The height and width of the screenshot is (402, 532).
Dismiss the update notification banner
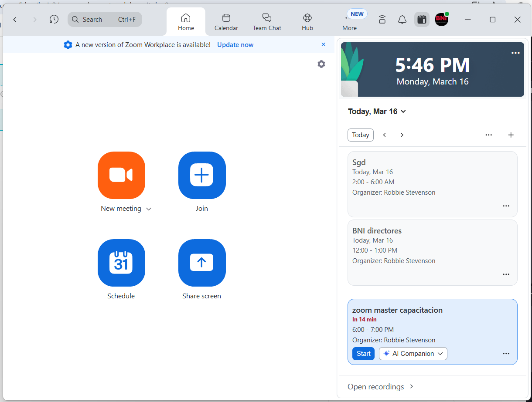pyautogui.click(x=323, y=44)
